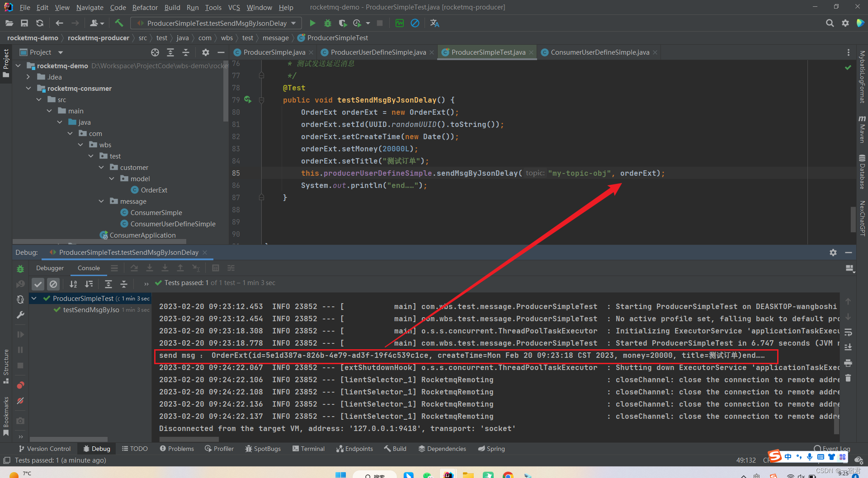868x478 pixels.
Task: Click breadcrumb rocketmq-producer
Action: pos(99,38)
